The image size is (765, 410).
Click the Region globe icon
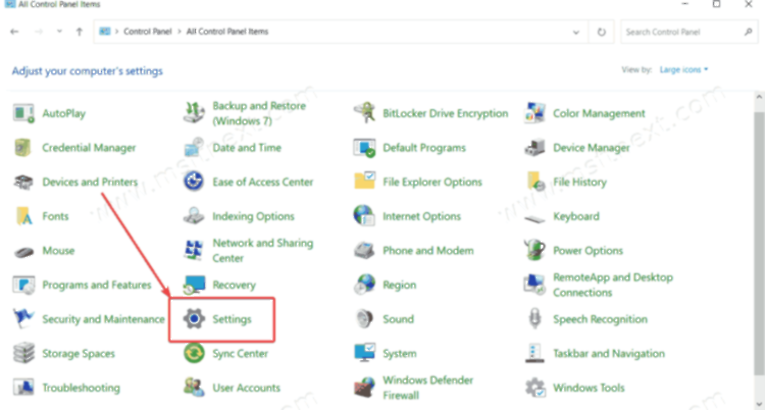(x=364, y=285)
